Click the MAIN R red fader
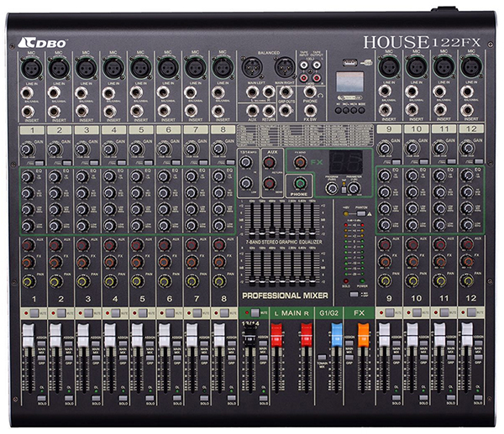Image resolution: width=504 pixels, height=434 pixels. [x=307, y=335]
